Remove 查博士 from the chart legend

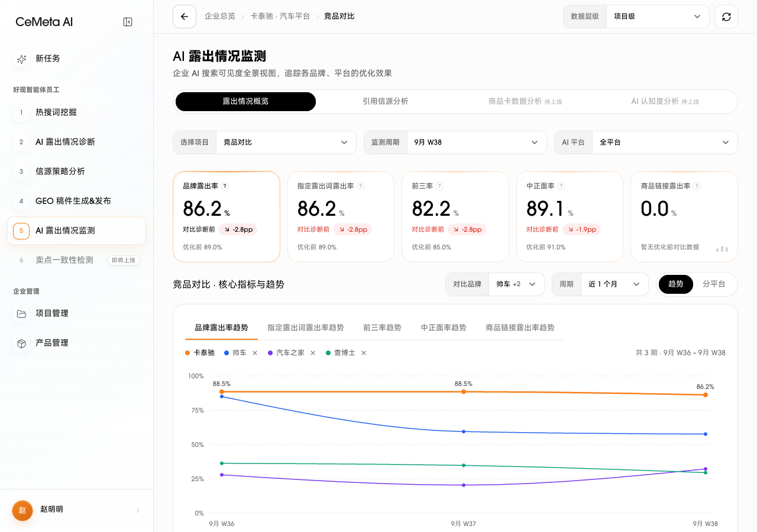coord(364,352)
